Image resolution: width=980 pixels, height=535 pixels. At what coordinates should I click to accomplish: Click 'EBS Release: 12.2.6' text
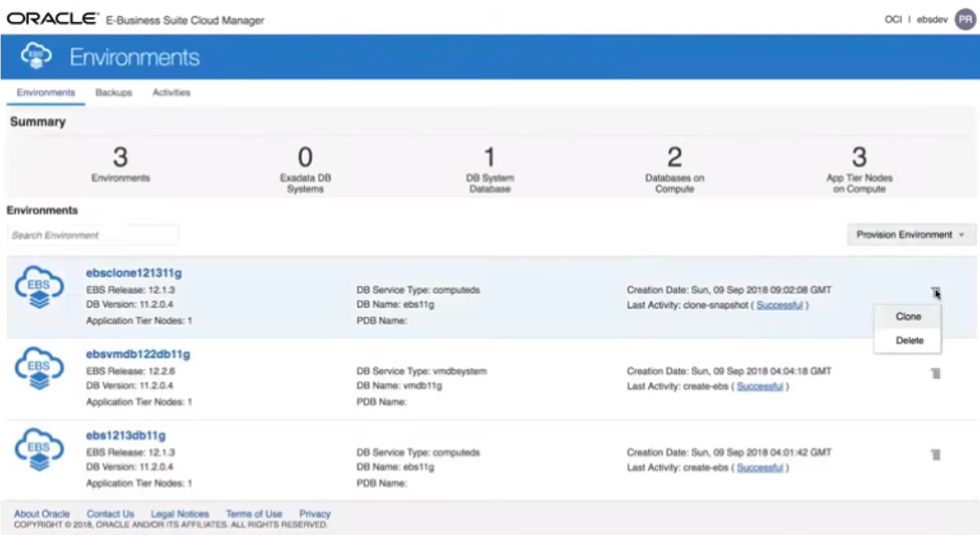coord(130,371)
